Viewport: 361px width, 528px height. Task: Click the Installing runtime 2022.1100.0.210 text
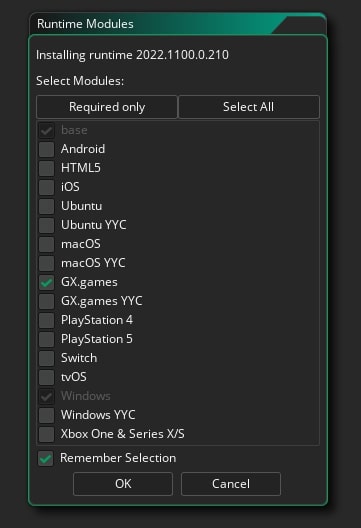coord(132,55)
